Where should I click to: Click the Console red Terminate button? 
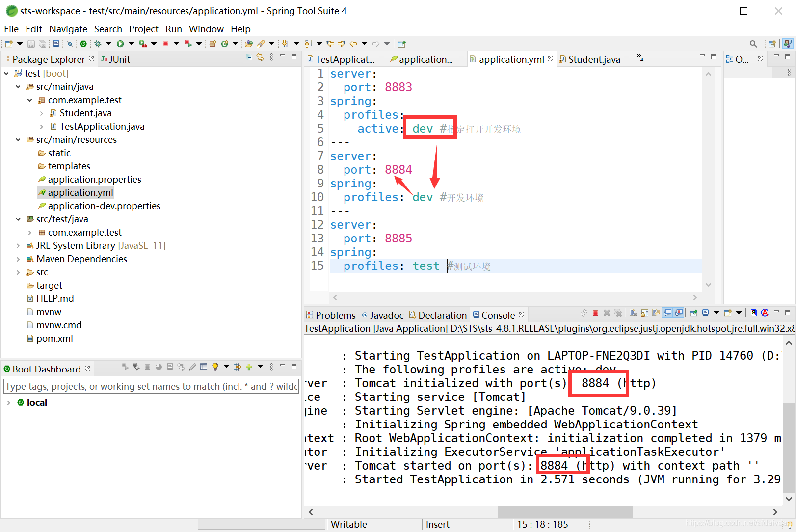(x=595, y=313)
